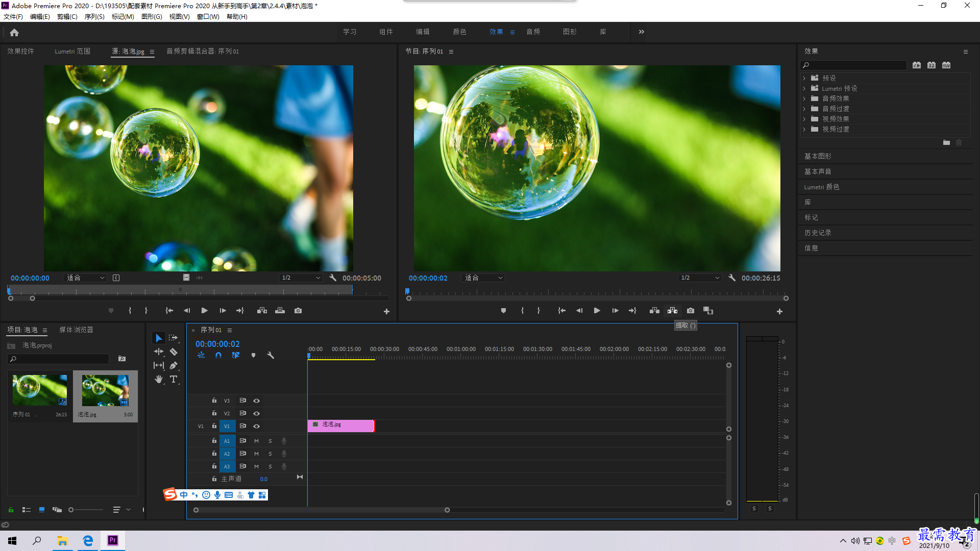The width and height of the screenshot is (980, 551).
Task: Open Source monitor zoom 适合 dropdown
Action: click(85, 278)
